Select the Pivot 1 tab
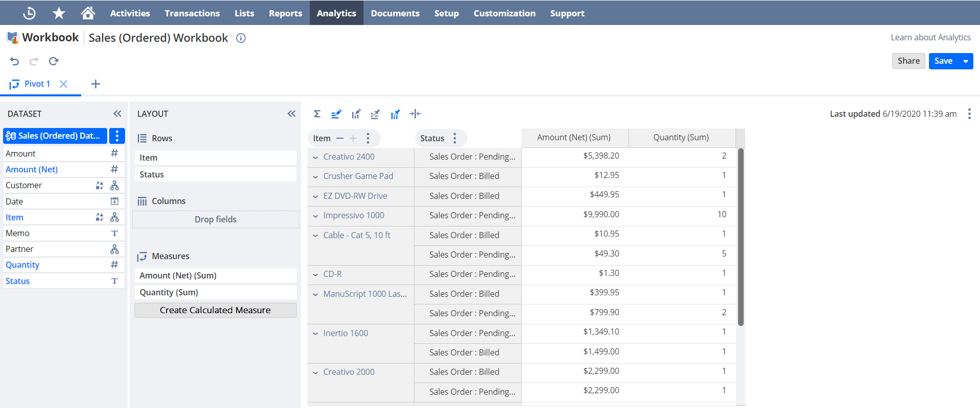This screenshot has width=980, height=408. pos(37,84)
